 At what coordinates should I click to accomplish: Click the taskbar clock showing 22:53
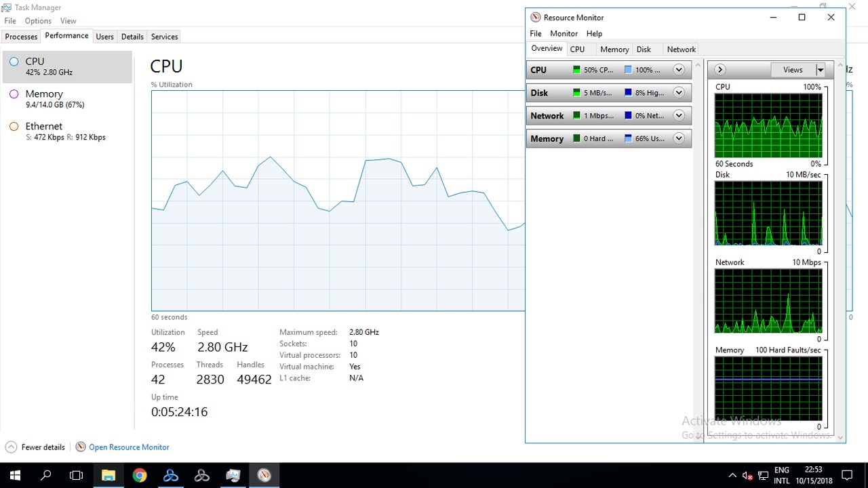(813, 475)
